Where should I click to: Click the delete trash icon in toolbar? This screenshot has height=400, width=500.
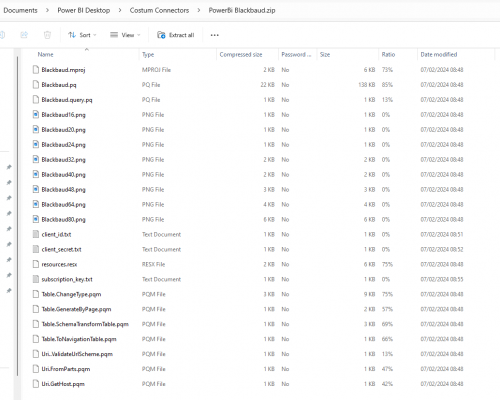pyautogui.click(x=47, y=35)
